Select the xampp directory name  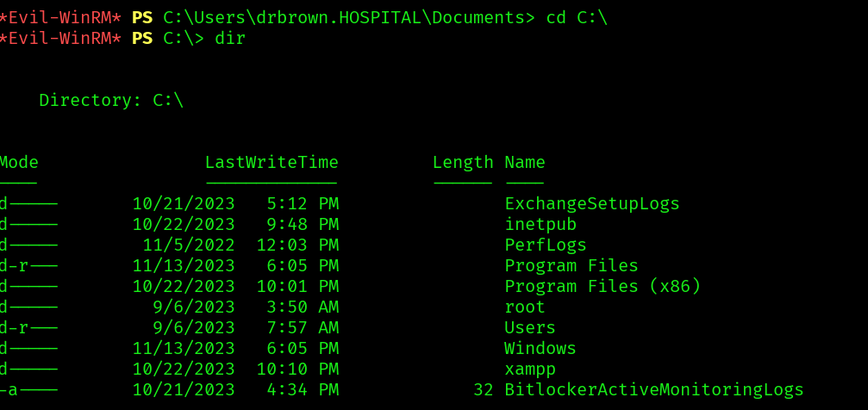pyautogui.click(x=530, y=369)
